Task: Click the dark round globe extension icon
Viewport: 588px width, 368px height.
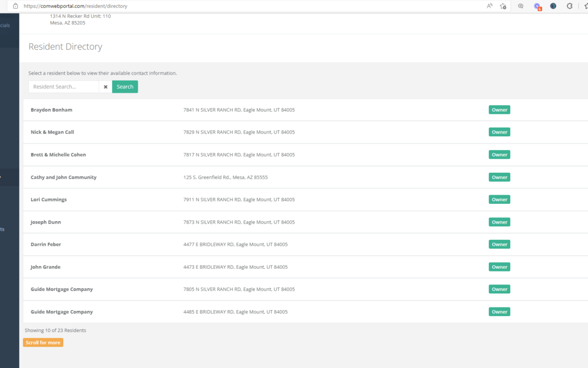Action: tap(553, 6)
